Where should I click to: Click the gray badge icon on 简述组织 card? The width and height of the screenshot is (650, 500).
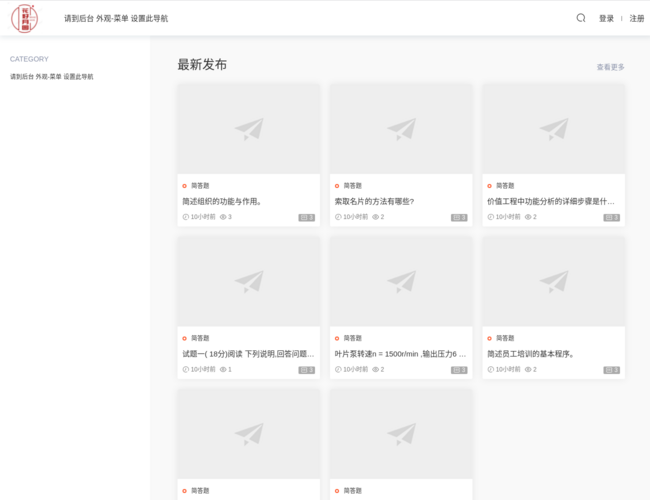(x=307, y=217)
